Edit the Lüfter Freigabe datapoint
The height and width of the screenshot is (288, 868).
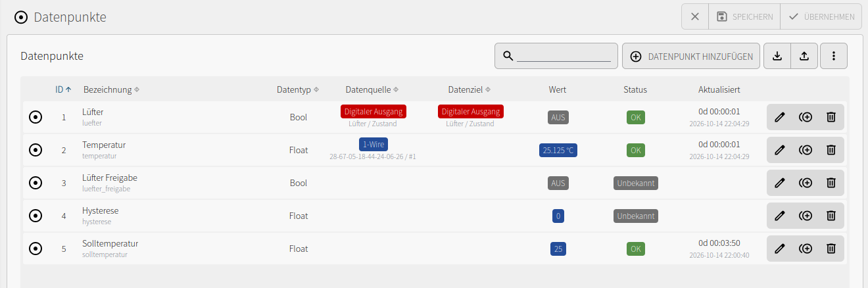click(x=780, y=183)
